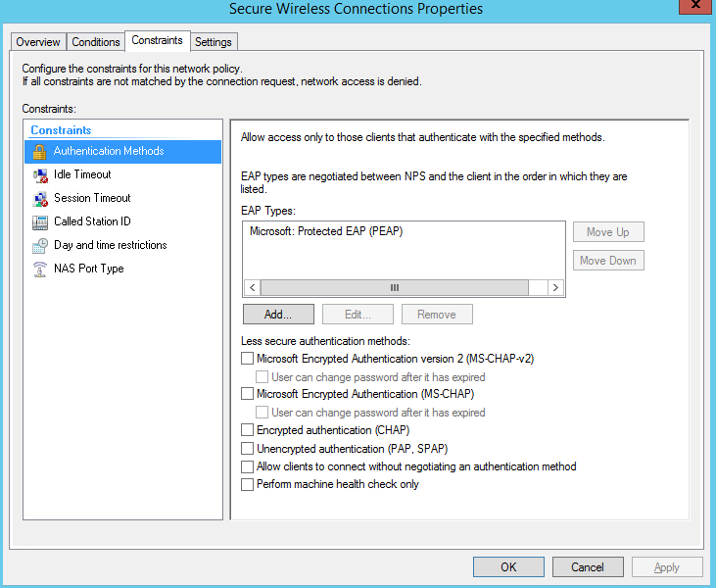Open the Conditions tab
The width and height of the screenshot is (716, 588).
96,42
